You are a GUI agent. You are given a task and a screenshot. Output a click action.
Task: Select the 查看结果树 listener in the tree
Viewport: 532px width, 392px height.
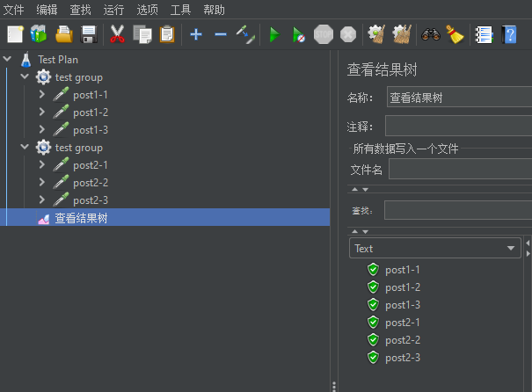[81, 218]
